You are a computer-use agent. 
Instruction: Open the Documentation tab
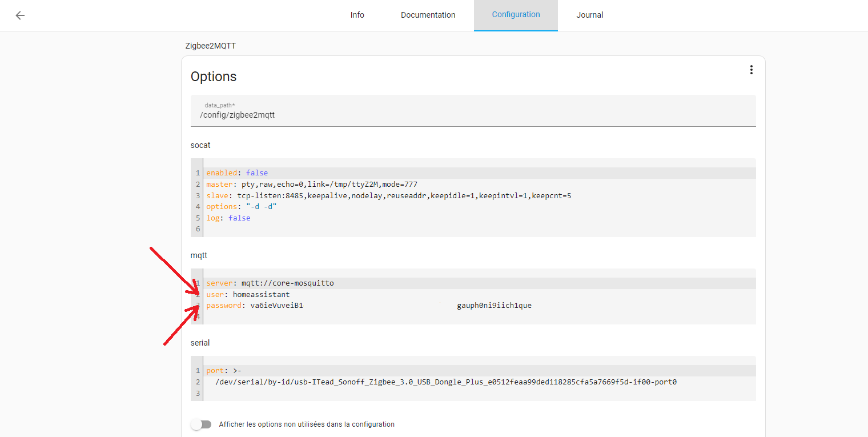pyautogui.click(x=428, y=15)
